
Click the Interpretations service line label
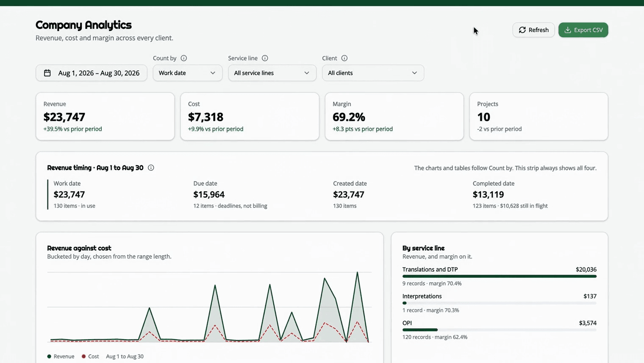pos(422,296)
